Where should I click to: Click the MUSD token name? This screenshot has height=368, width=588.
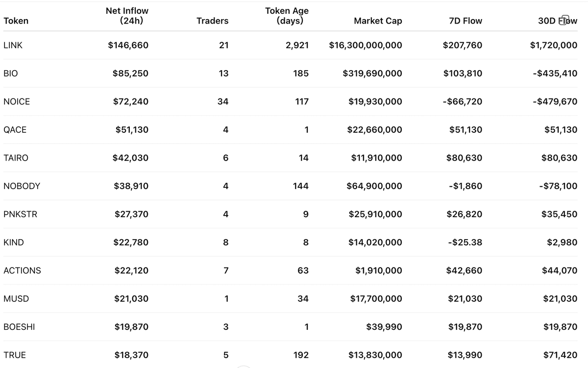click(16, 299)
